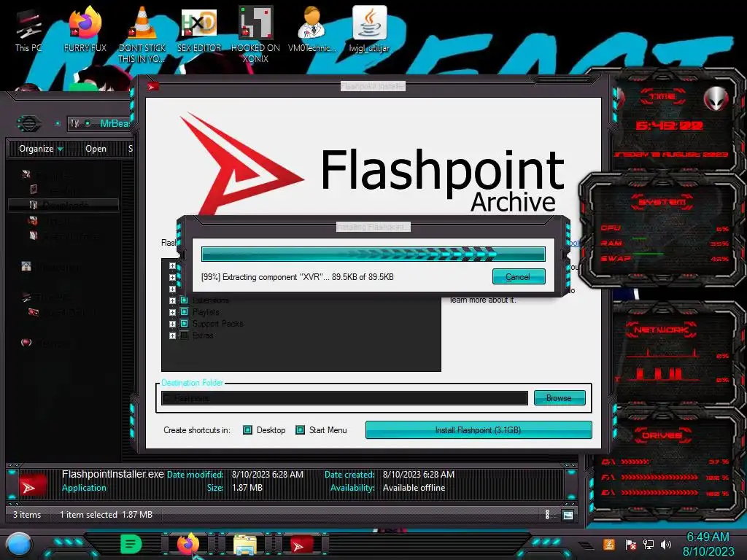Switch to Flashpoint installer taskbar button
This screenshot has width=747, height=560.
(x=302, y=545)
